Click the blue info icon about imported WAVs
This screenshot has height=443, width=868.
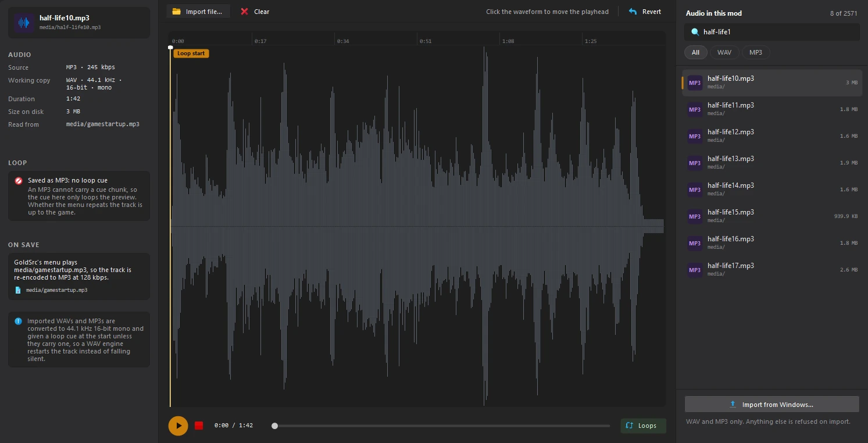tap(18, 321)
